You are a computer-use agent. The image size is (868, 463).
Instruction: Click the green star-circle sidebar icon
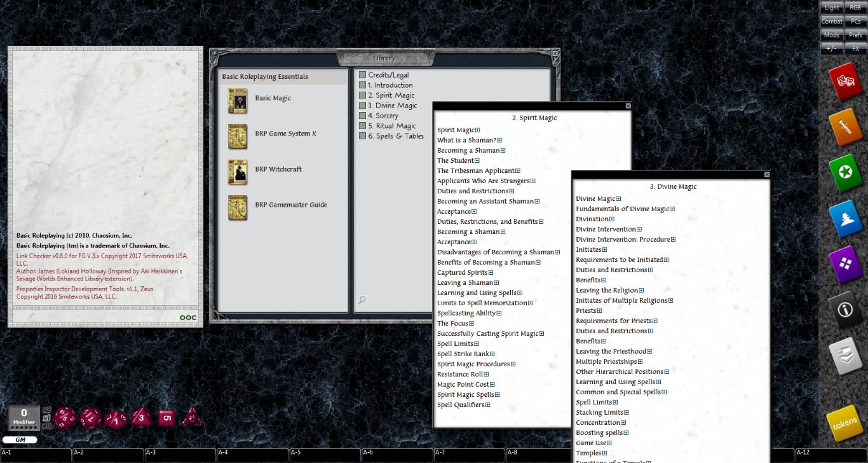click(x=844, y=174)
